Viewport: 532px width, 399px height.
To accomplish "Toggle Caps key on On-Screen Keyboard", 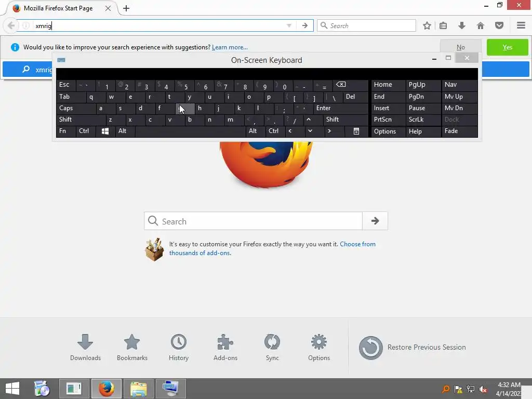I will coord(75,108).
